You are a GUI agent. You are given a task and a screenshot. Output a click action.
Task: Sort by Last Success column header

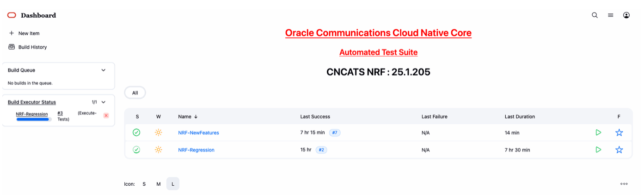tap(315, 117)
